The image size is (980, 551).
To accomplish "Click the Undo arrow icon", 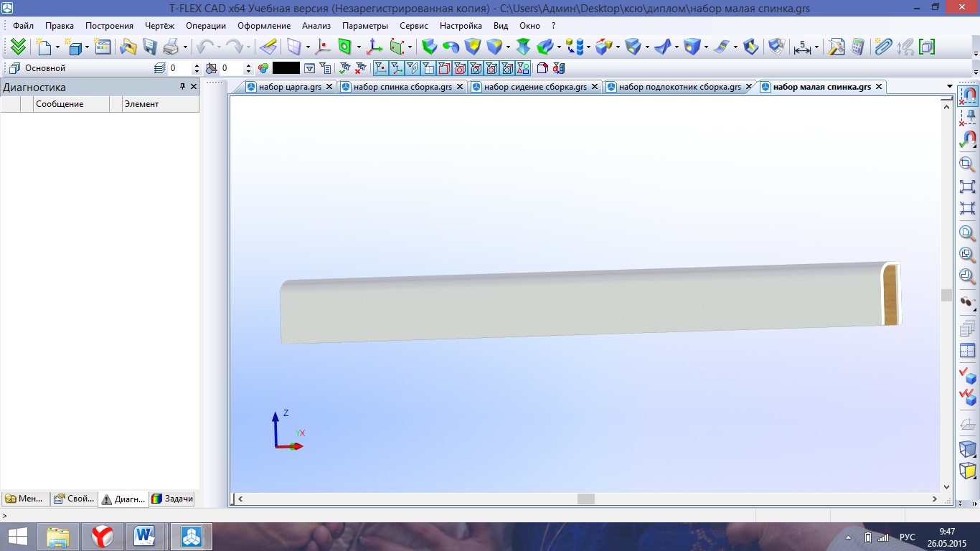I will (204, 47).
